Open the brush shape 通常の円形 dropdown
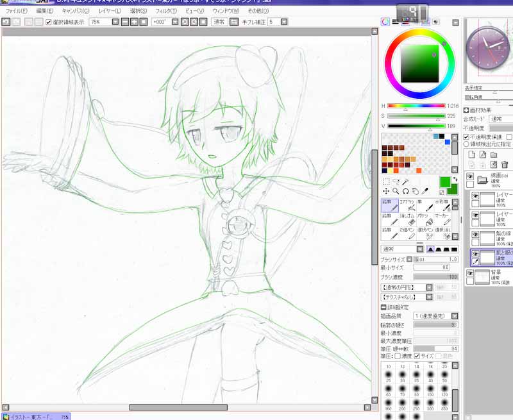Image resolution: width=513 pixels, height=420 pixels. [429, 287]
